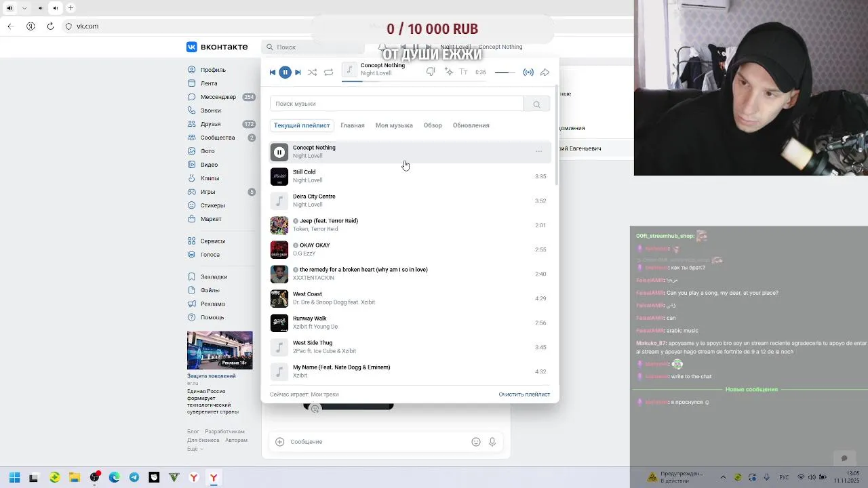Click the broadcast audio icon
The width and height of the screenshot is (868, 488).
coord(528,73)
